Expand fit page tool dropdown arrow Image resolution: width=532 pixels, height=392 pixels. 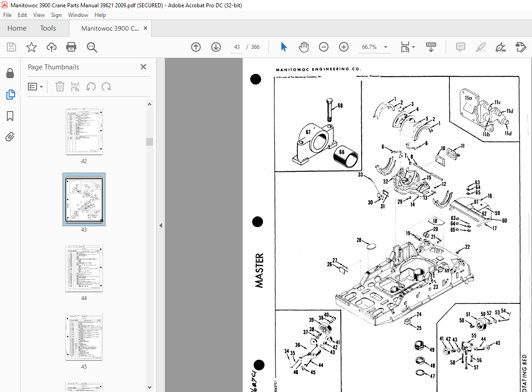coord(413,47)
